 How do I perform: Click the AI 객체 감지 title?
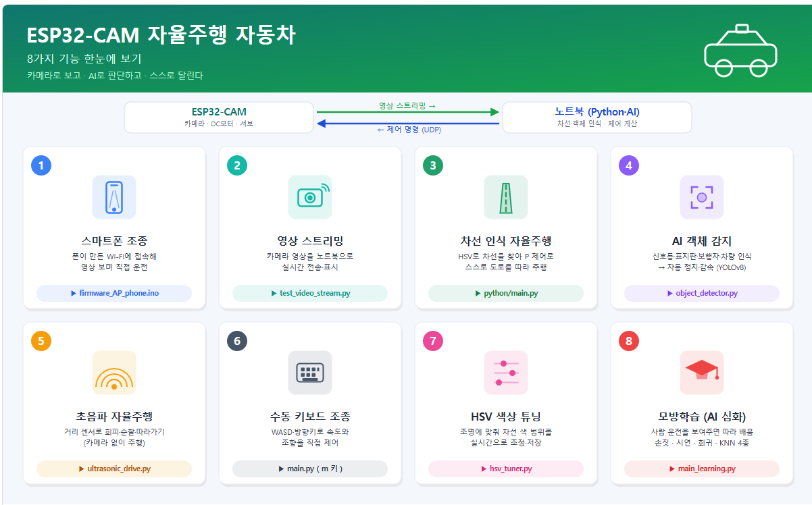tap(702, 241)
